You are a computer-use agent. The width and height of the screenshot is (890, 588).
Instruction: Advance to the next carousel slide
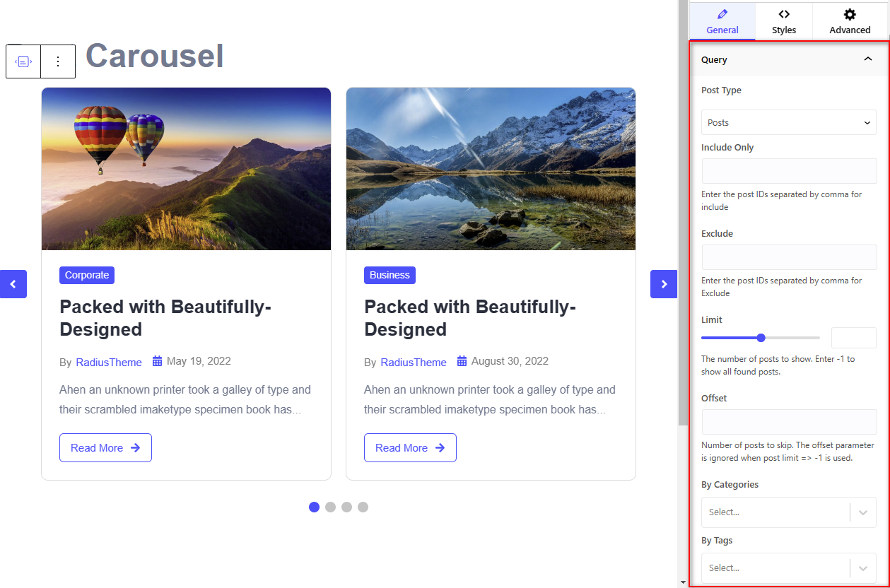pos(664,284)
